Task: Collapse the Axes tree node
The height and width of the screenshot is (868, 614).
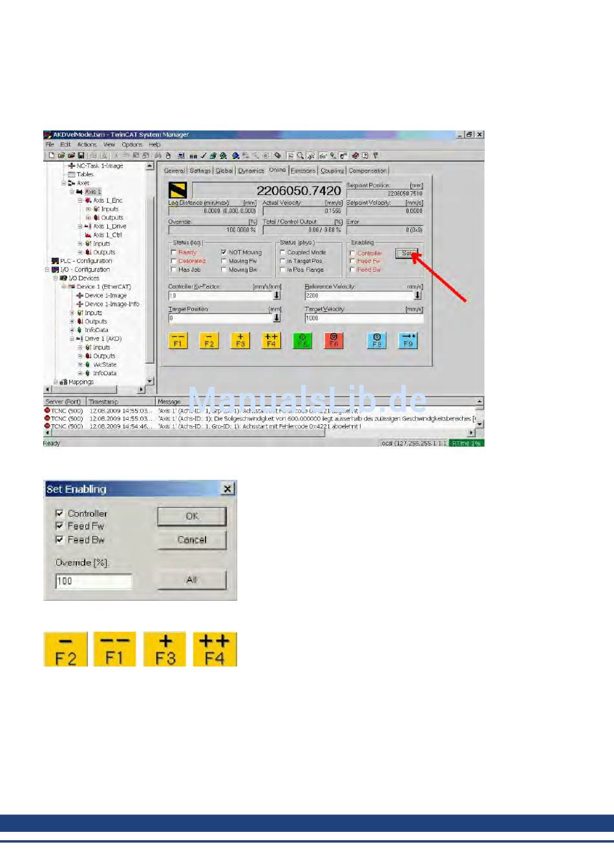Action: [x=64, y=183]
